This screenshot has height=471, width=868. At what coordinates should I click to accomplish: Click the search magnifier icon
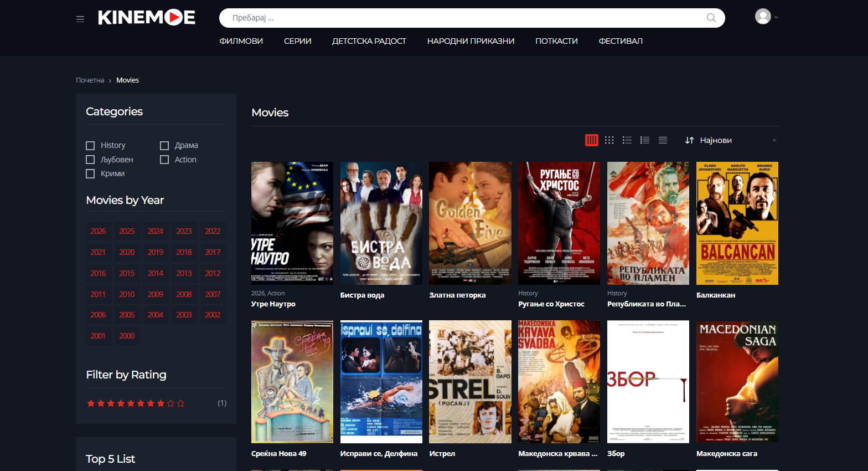pyautogui.click(x=711, y=18)
